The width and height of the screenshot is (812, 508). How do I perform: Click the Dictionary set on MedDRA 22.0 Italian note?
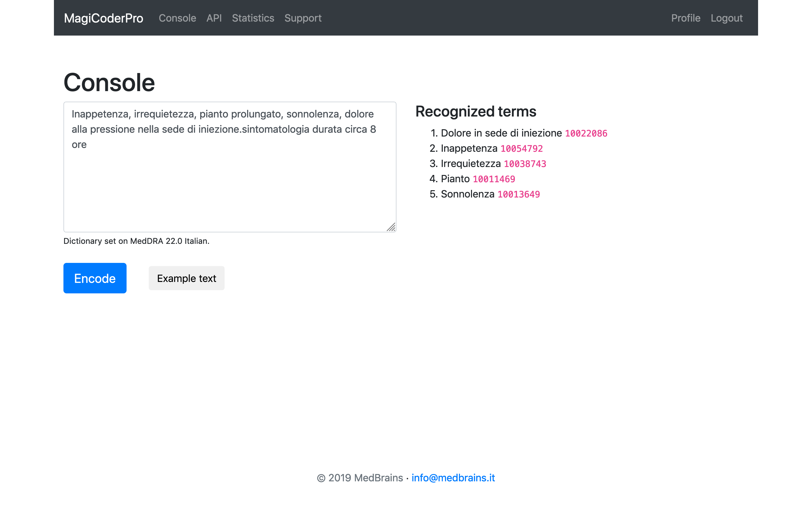point(136,241)
